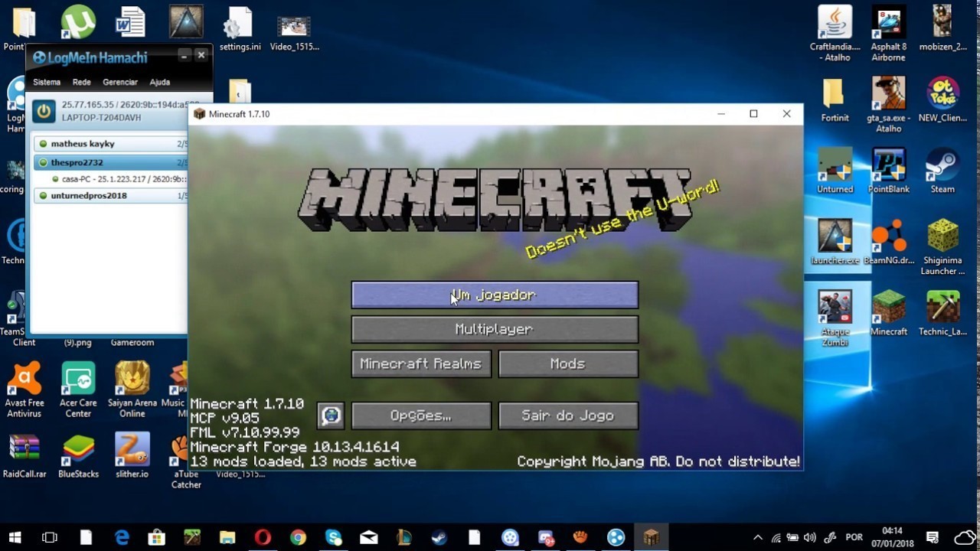Open the Avast Free Antivirus desktop icon
The image size is (980, 551).
24,390
